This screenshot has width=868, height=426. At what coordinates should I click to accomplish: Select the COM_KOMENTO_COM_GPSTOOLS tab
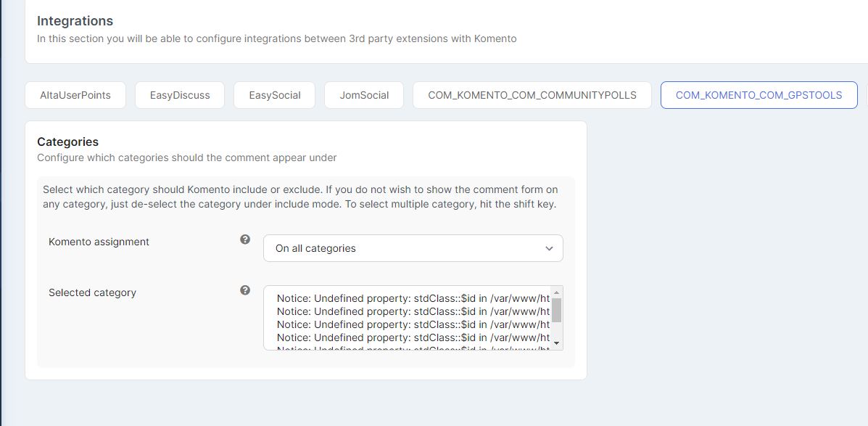759,95
